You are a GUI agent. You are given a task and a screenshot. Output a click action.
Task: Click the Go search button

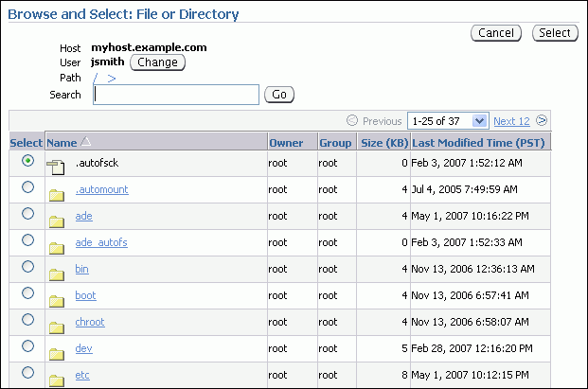(x=279, y=95)
